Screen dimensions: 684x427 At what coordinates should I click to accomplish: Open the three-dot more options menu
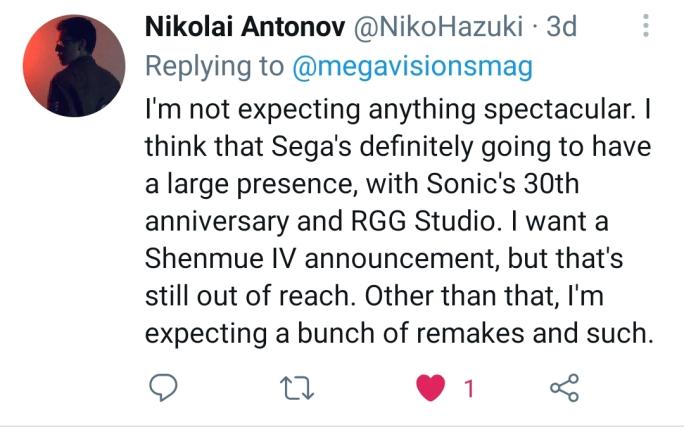647,27
